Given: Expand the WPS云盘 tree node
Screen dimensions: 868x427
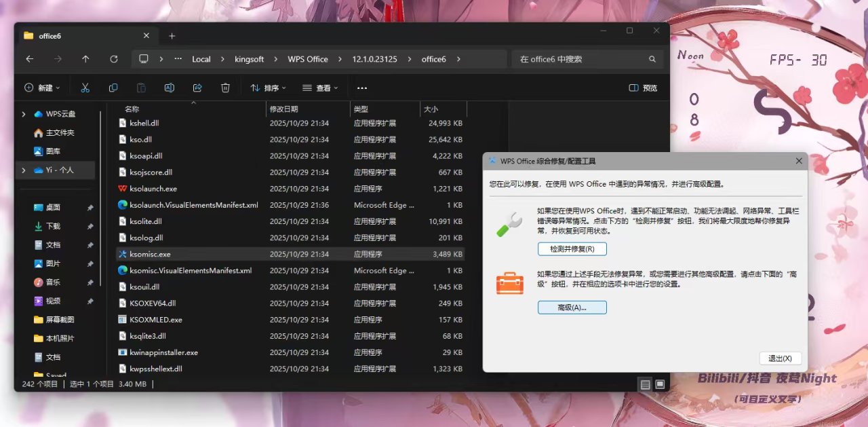Looking at the screenshot, I should tap(24, 114).
